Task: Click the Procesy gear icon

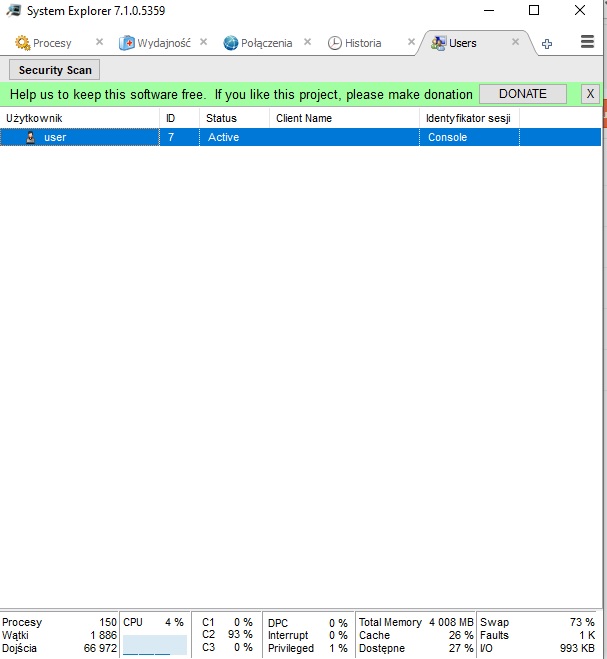Action: tap(22, 43)
